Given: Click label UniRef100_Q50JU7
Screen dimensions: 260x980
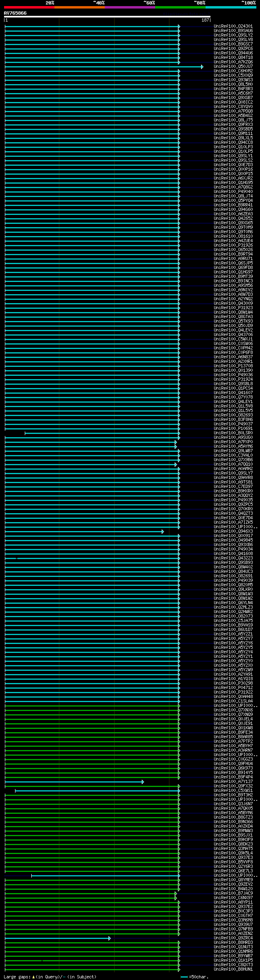Looking at the screenshot, I should click(x=233, y=66).
